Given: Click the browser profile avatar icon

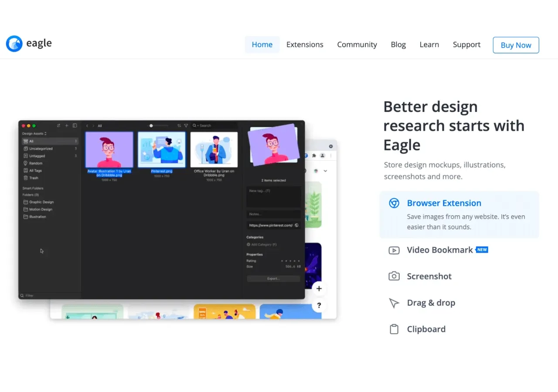Looking at the screenshot, I should click(323, 155).
